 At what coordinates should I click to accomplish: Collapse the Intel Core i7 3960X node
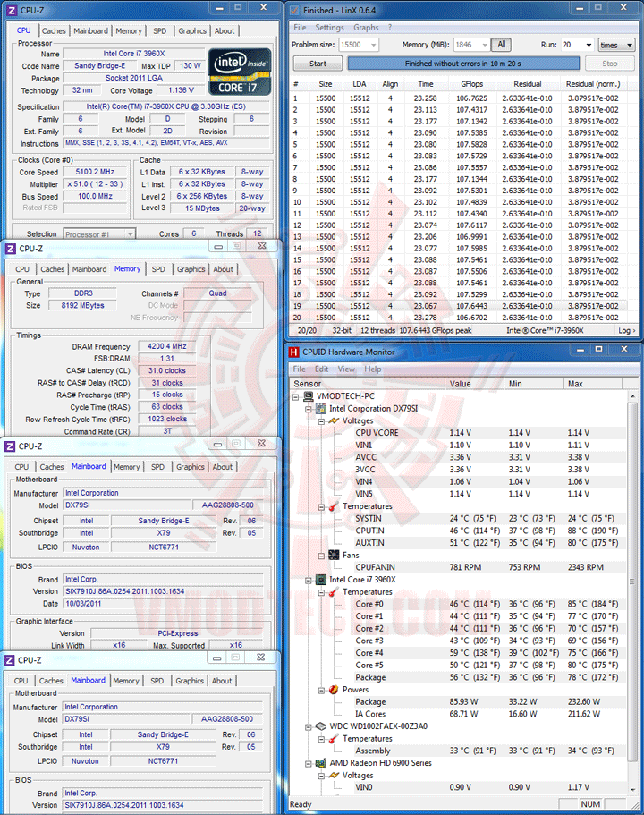309,580
